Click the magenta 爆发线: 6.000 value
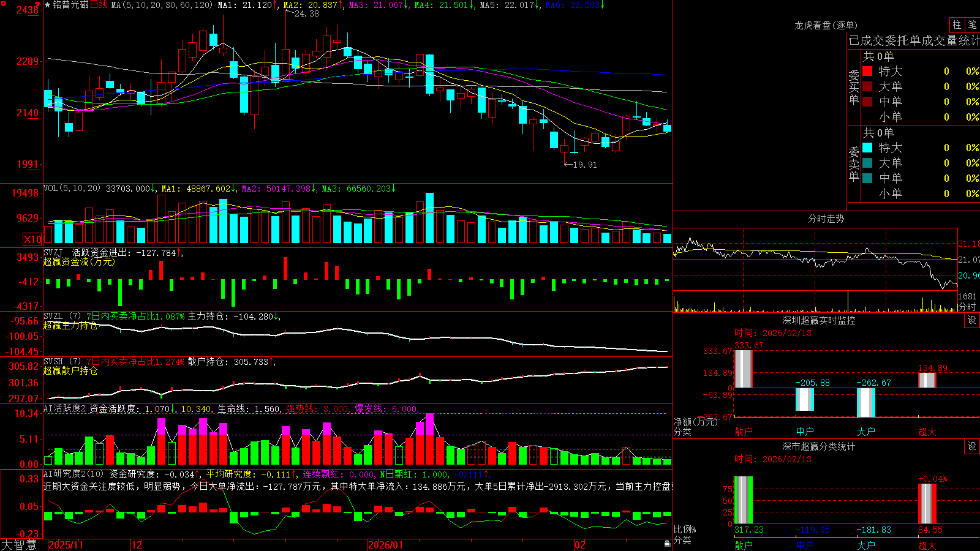 click(386, 409)
